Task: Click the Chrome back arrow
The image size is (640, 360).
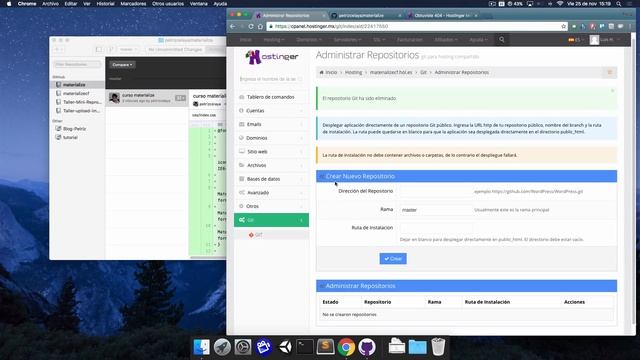Action: pyautogui.click(x=232, y=26)
